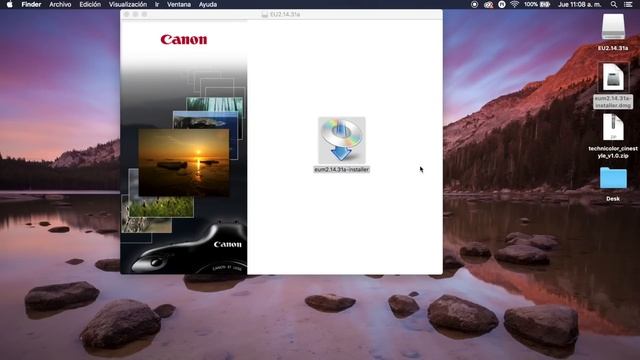The width and height of the screenshot is (640, 360).
Task: Open the Ventana menu
Action: 179,4
